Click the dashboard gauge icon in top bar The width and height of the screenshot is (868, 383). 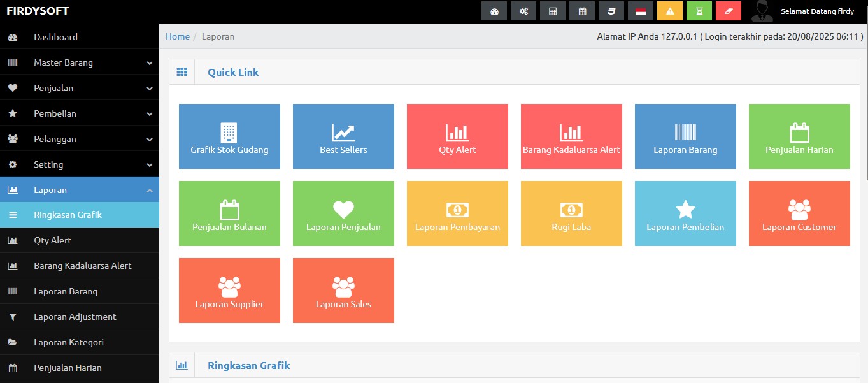click(494, 11)
